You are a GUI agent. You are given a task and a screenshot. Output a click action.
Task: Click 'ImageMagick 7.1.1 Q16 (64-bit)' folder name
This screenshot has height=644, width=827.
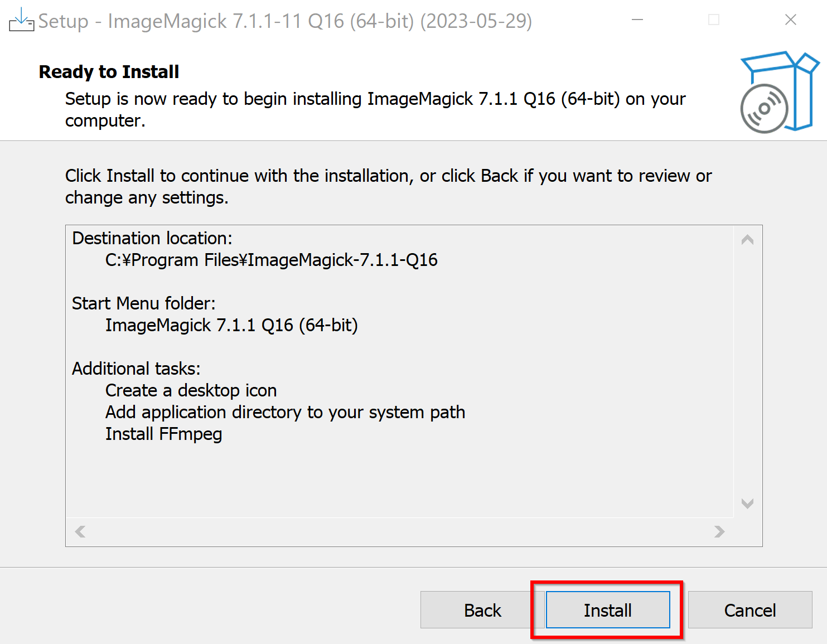point(231,325)
